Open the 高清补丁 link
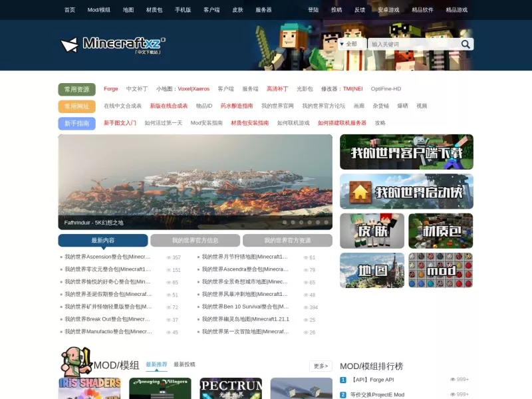This screenshot has width=532, height=399. (x=277, y=89)
